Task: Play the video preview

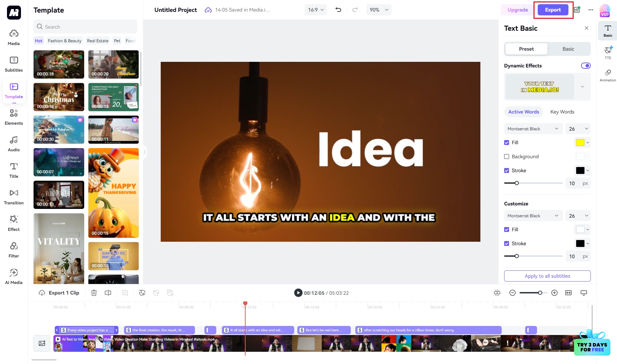Action: click(298, 293)
